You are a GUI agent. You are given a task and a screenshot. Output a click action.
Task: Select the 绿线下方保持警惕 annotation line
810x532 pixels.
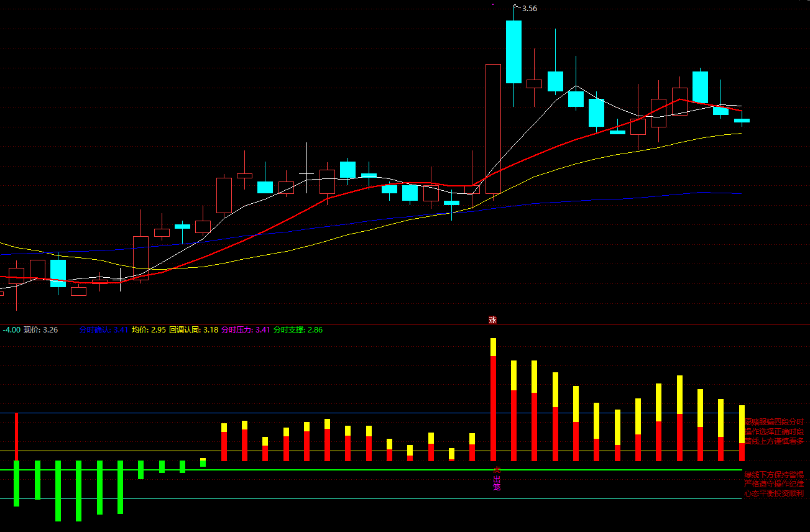tap(774, 475)
